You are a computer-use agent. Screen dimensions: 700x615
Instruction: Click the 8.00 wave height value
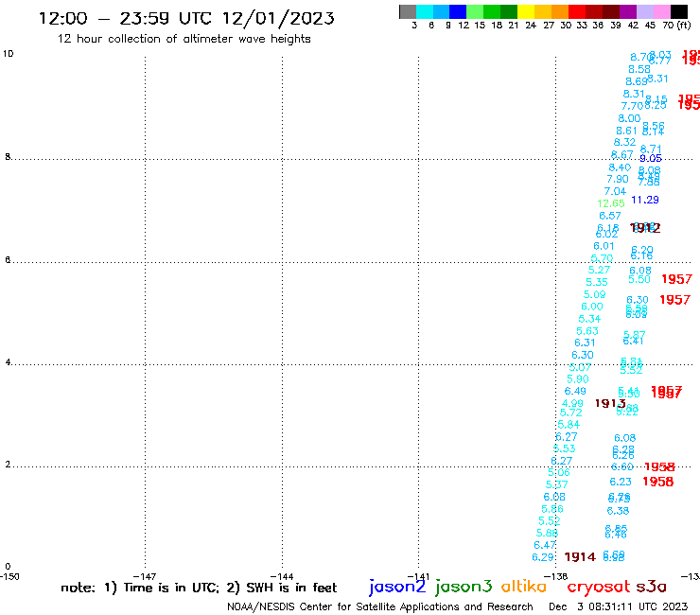click(629, 119)
